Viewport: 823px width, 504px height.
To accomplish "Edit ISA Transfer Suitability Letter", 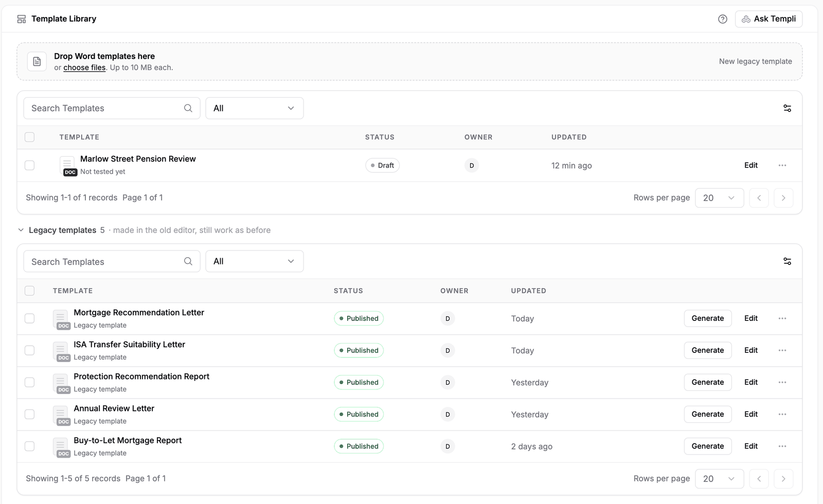I will (x=751, y=350).
